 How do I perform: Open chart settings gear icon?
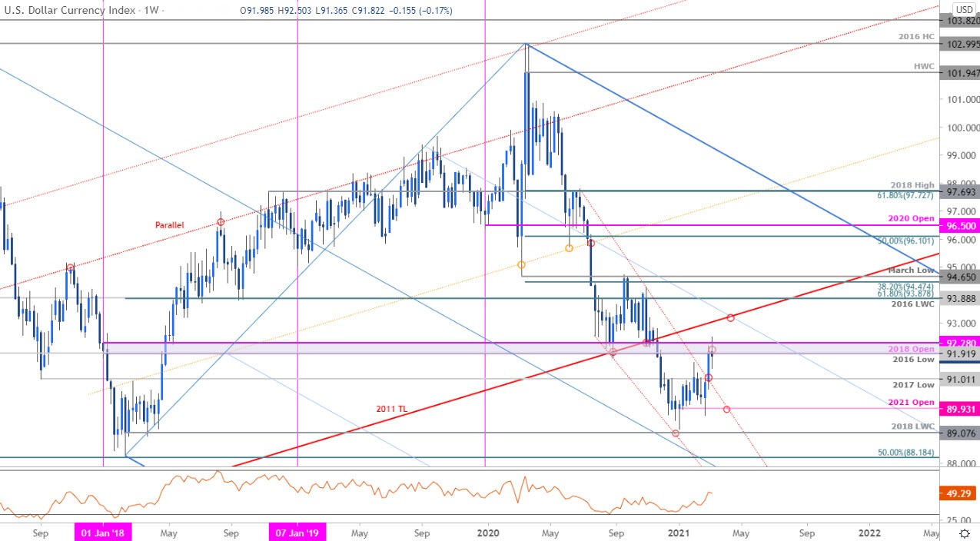click(964, 533)
